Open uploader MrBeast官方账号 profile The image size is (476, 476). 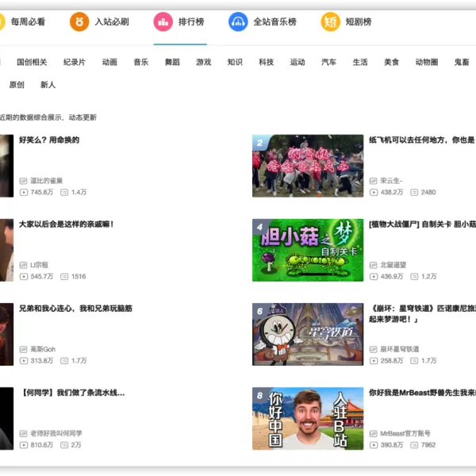click(405, 433)
